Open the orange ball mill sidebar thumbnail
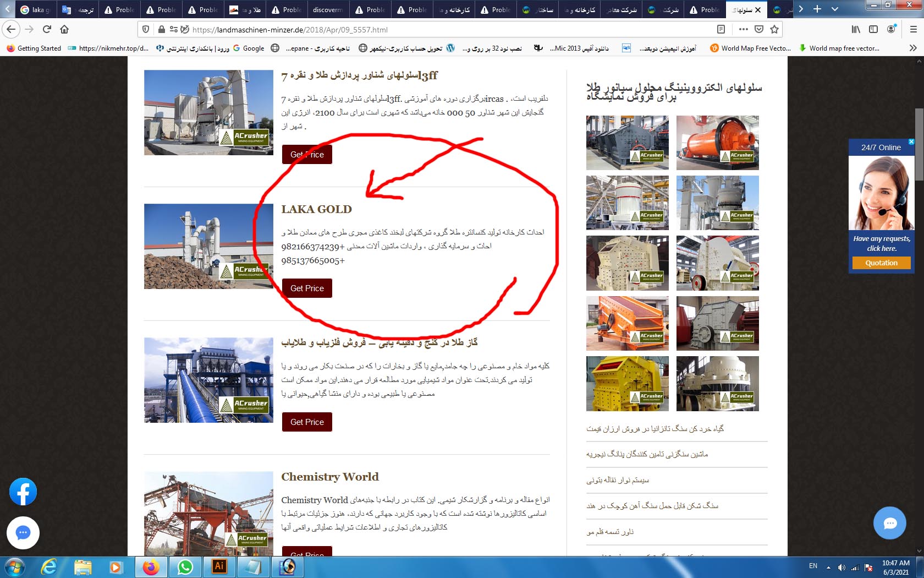 (717, 143)
